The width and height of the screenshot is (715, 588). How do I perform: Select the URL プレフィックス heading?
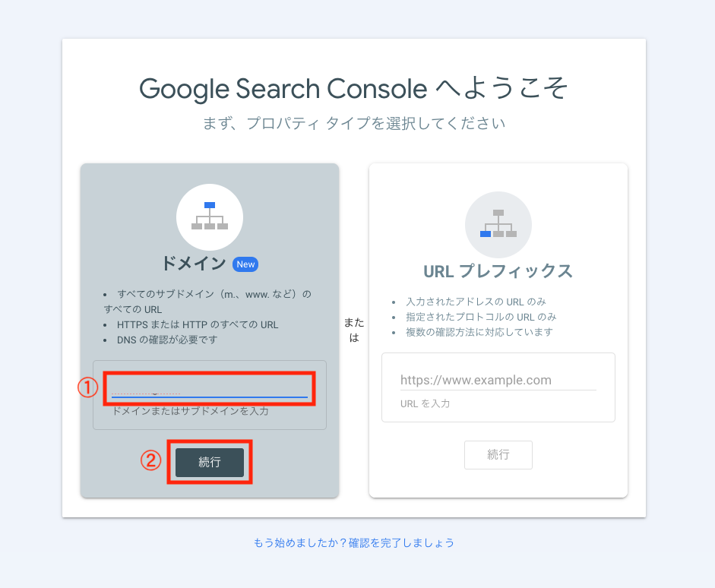pos(498,271)
